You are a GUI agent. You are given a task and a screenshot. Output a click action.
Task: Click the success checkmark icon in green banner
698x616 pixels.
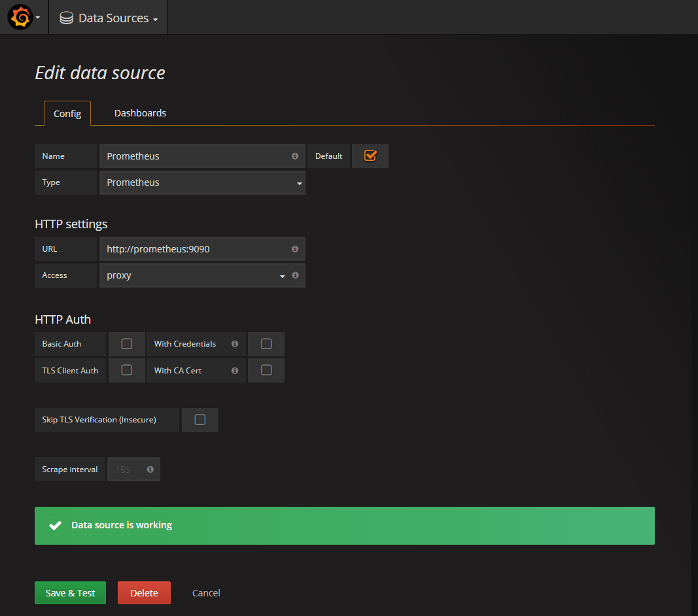(x=55, y=526)
